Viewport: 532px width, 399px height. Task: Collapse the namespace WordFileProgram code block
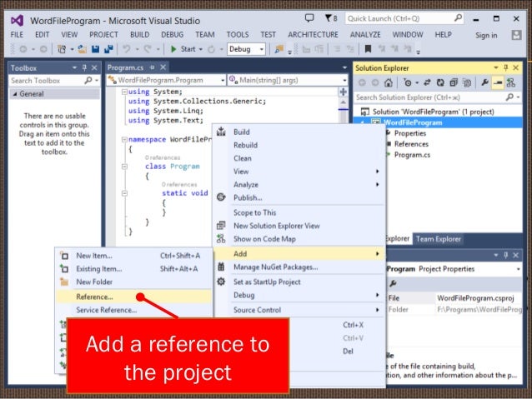pos(123,140)
